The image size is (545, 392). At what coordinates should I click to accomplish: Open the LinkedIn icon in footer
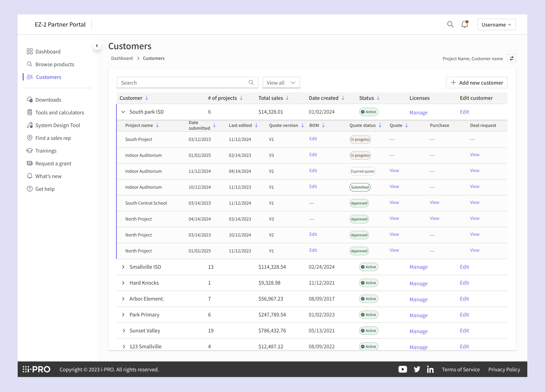(430, 369)
